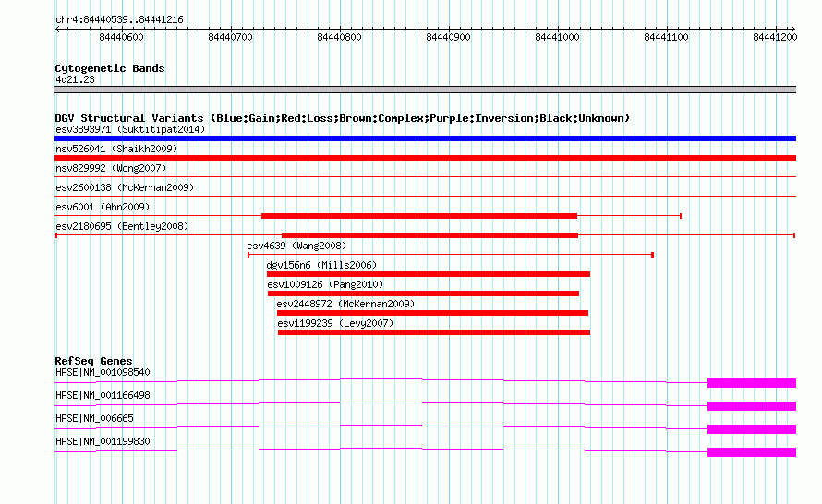Click the magenta exon block of NM_006665
Viewport: 822px width, 504px height.
tap(752, 429)
